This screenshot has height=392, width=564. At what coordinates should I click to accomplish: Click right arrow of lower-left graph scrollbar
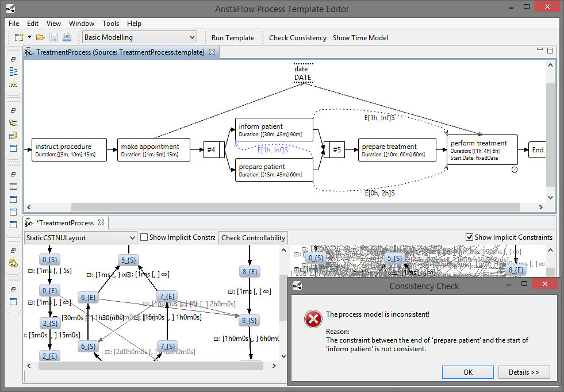tap(274, 366)
